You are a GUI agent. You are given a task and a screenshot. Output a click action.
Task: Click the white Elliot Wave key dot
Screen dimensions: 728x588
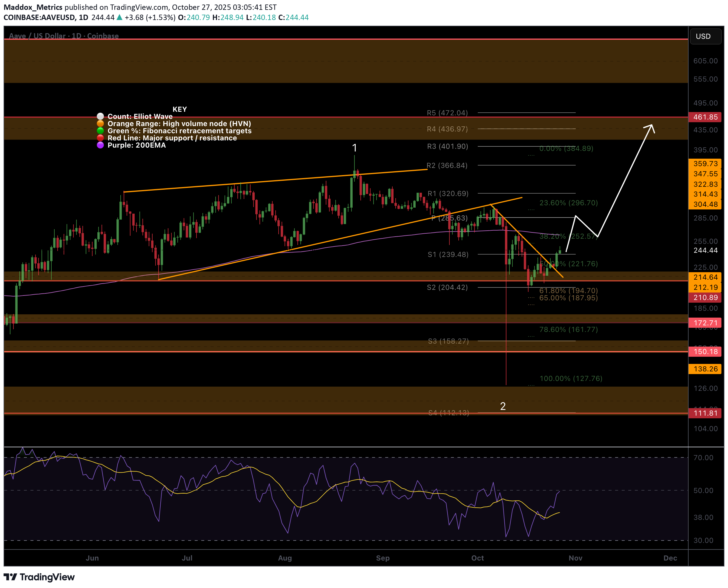tap(100, 117)
